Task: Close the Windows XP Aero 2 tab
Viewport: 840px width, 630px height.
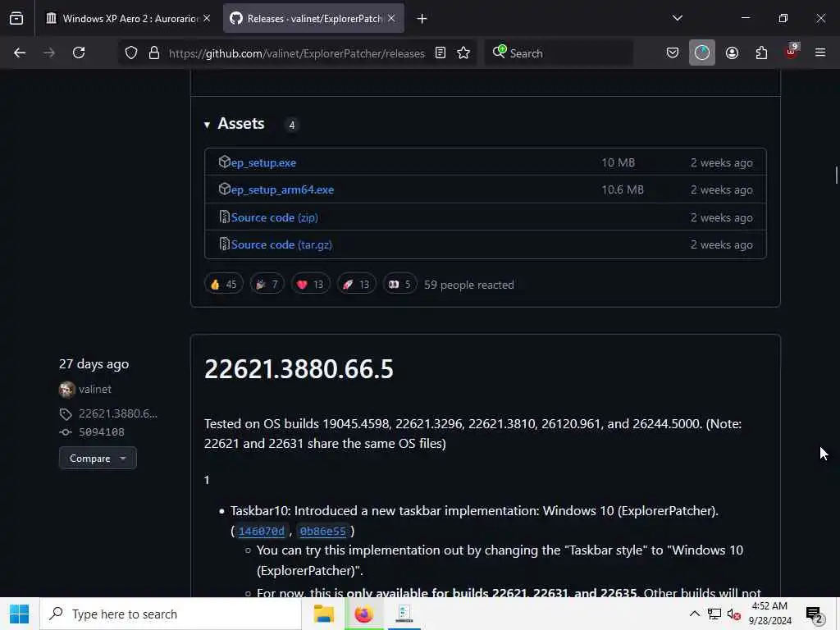Action: [207, 18]
